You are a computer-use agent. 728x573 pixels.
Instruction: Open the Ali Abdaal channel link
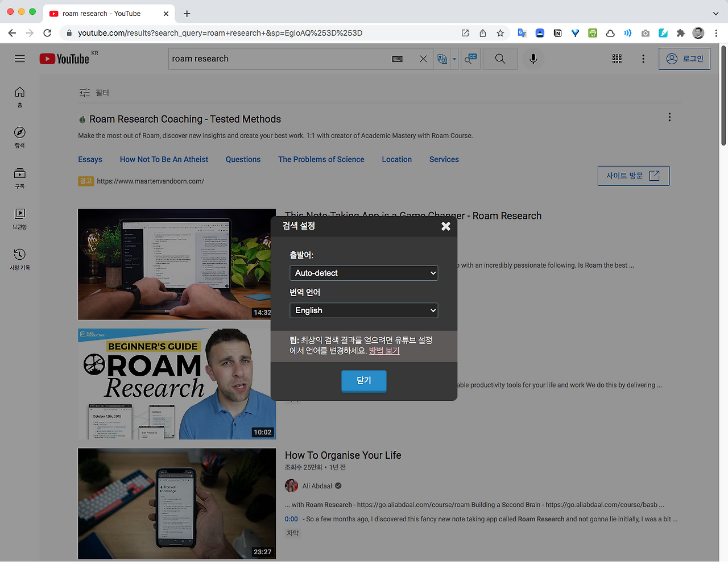point(317,486)
